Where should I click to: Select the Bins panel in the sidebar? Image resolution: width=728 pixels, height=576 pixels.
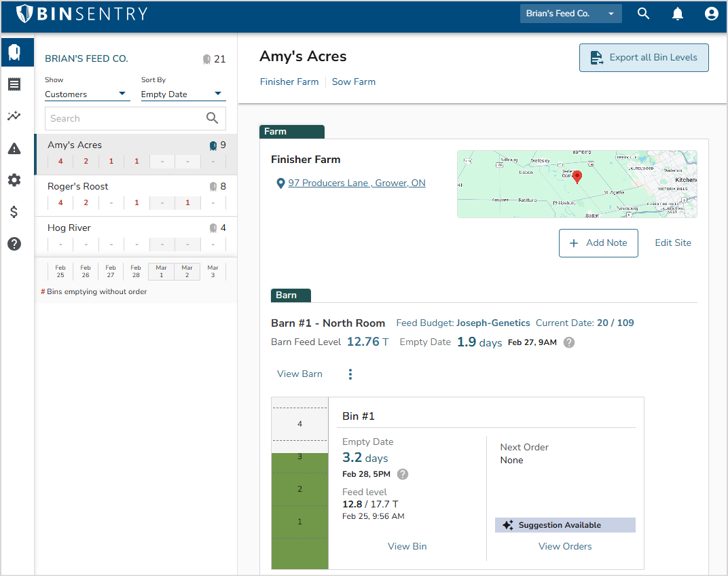[x=14, y=52]
